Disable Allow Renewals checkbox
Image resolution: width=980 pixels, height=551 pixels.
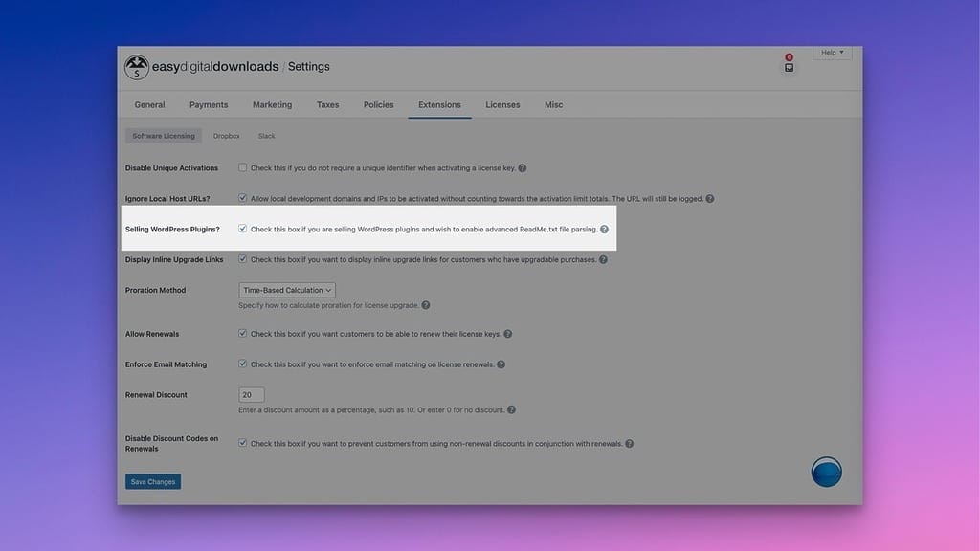tap(242, 334)
